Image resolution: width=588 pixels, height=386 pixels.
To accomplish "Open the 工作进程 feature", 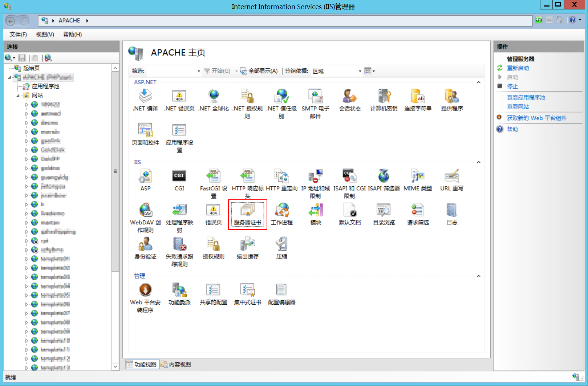I will pos(281,214).
